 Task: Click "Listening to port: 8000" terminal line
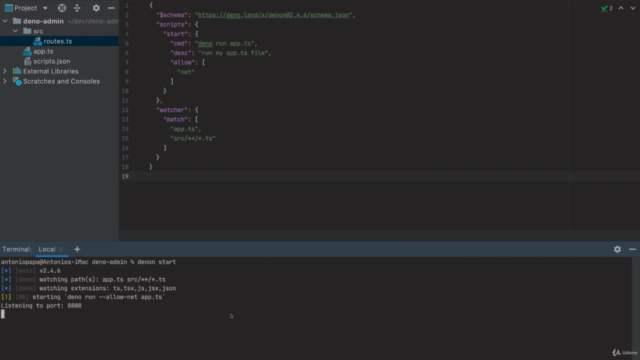pyautogui.click(x=41, y=305)
